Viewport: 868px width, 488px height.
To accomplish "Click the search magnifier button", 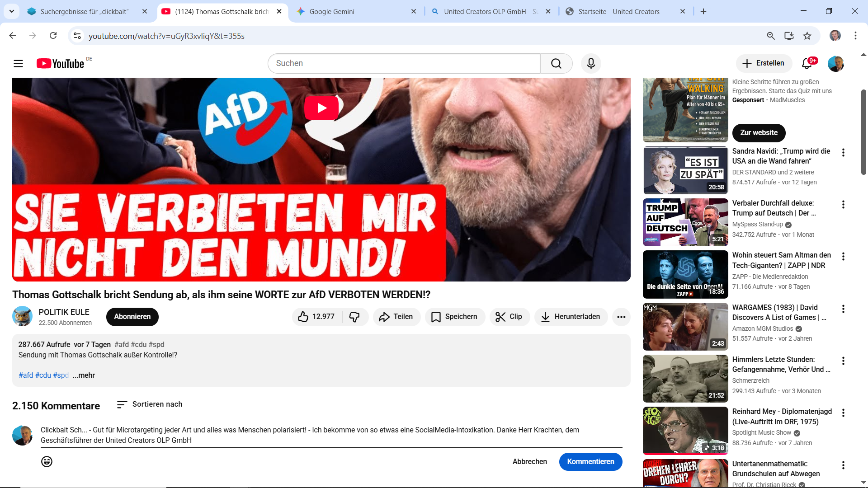I will point(556,63).
